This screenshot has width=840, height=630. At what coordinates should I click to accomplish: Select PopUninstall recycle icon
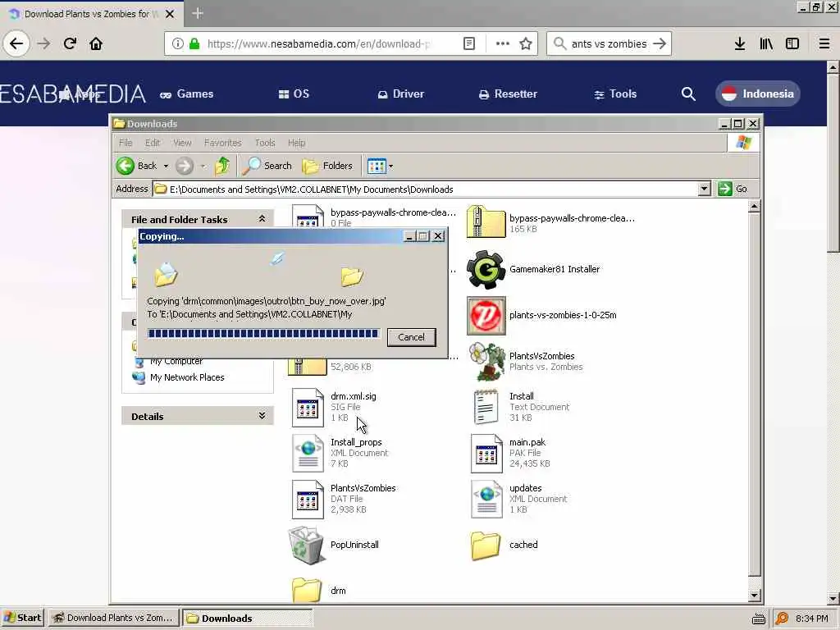pyautogui.click(x=306, y=546)
